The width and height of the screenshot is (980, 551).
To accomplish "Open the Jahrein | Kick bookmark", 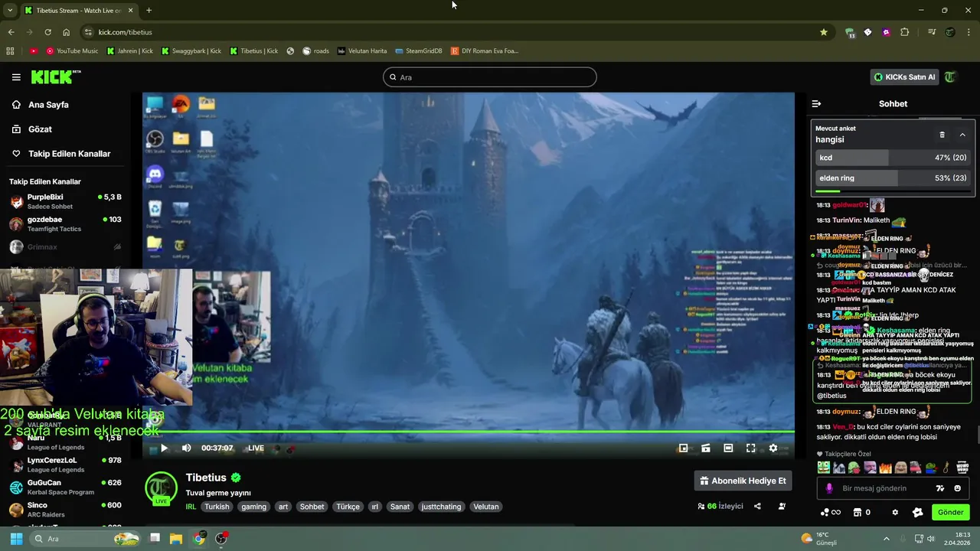I will pos(129,51).
